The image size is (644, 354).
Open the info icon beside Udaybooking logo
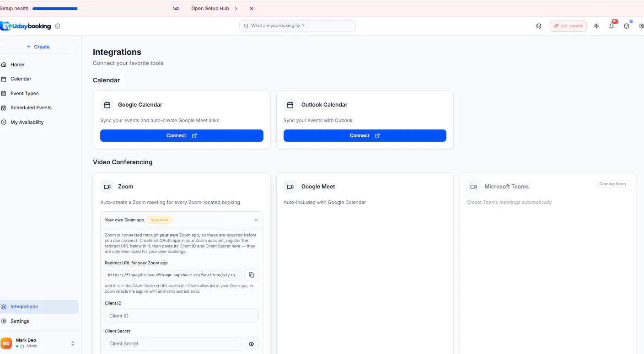point(58,26)
